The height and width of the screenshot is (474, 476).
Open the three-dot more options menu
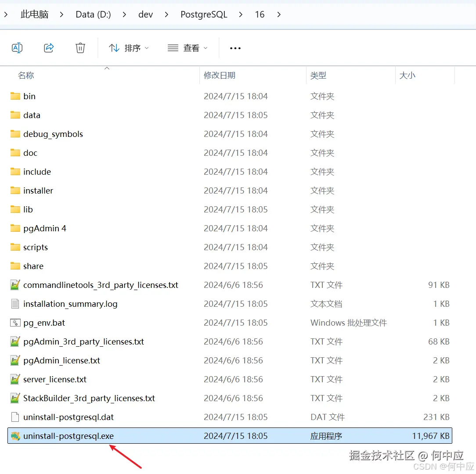point(235,48)
